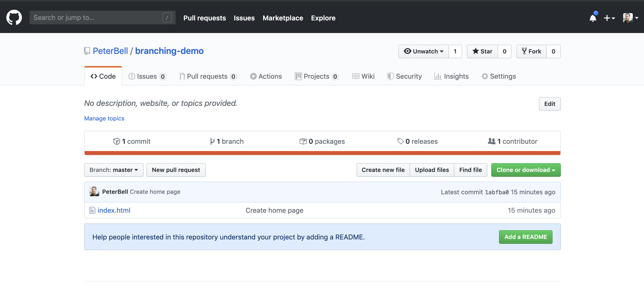Switch to the Projects tab
The image size is (644, 288).
coord(317,76)
